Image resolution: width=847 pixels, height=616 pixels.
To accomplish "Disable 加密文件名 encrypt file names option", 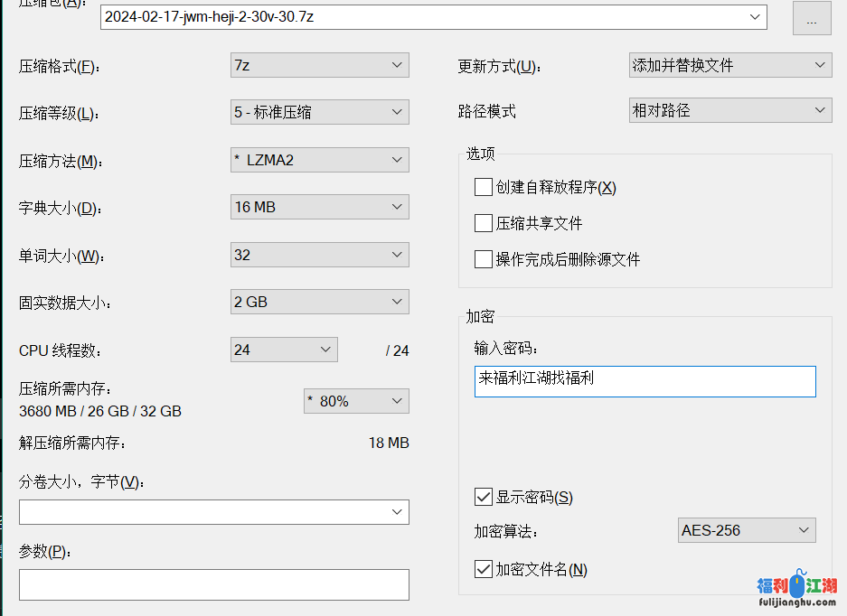I will point(484,569).
